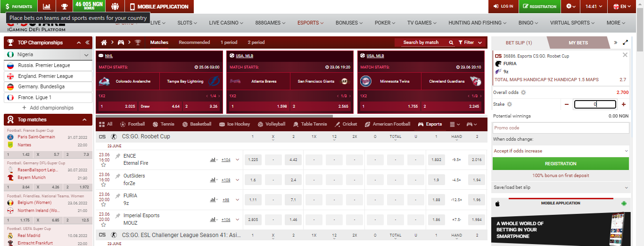
Task: Select the Tennis sport filter
Action: click(x=163, y=124)
